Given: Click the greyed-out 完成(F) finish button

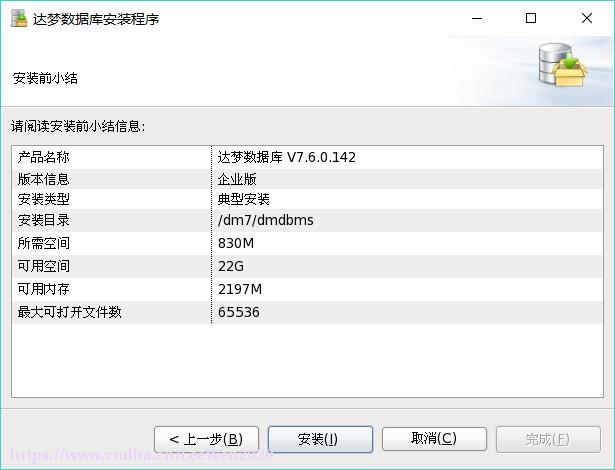Looking at the screenshot, I should [548, 439].
